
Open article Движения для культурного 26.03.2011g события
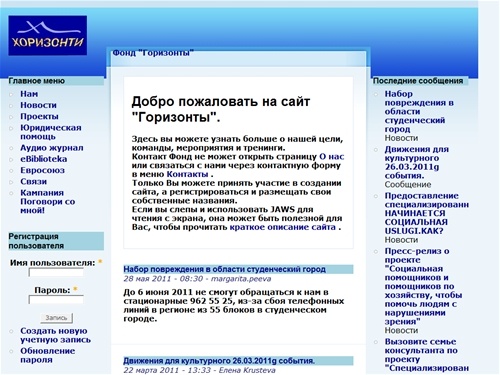[x=219, y=361]
